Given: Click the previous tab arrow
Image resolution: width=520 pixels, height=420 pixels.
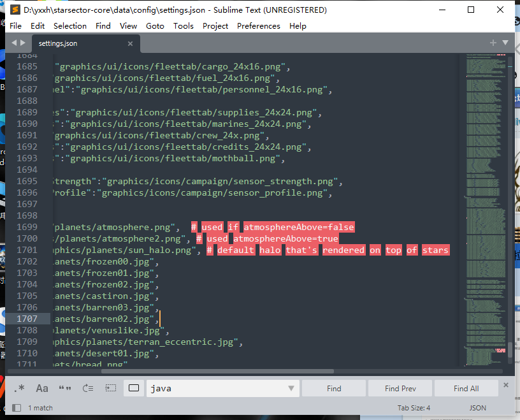Looking at the screenshot, I should pos(14,43).
